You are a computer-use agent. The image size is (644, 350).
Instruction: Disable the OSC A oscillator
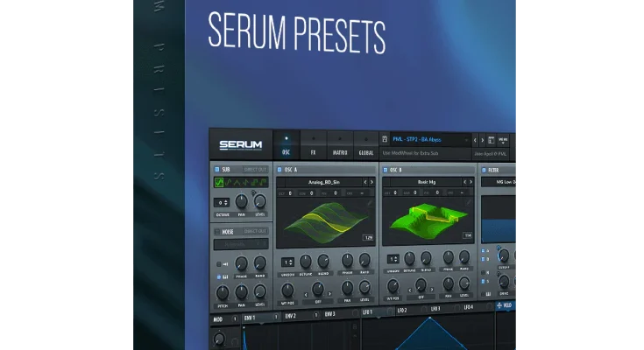[x=280, y=169]
